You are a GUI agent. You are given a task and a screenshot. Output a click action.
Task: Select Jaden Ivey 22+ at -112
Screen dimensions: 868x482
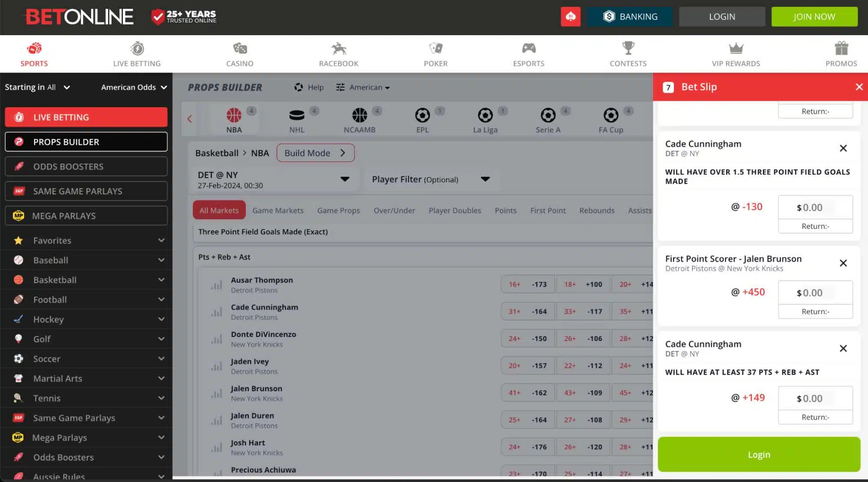(x=583, y=366)
